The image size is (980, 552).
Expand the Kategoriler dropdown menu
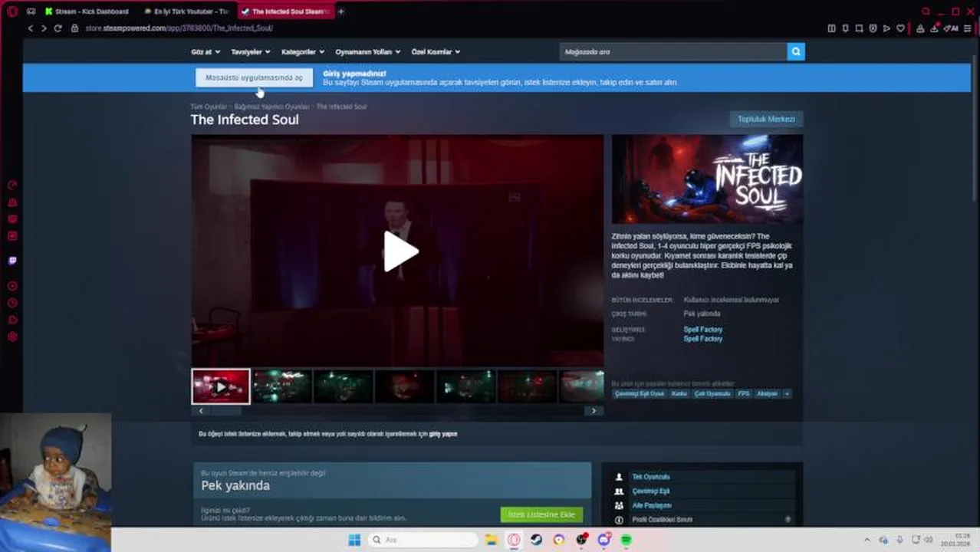(303, 51)
